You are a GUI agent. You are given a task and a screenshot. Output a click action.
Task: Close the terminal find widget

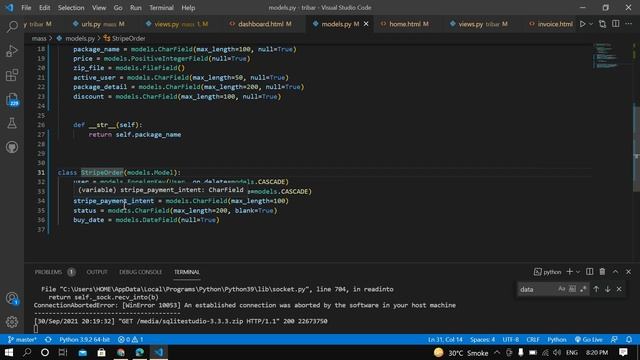(x=619, y=289)
